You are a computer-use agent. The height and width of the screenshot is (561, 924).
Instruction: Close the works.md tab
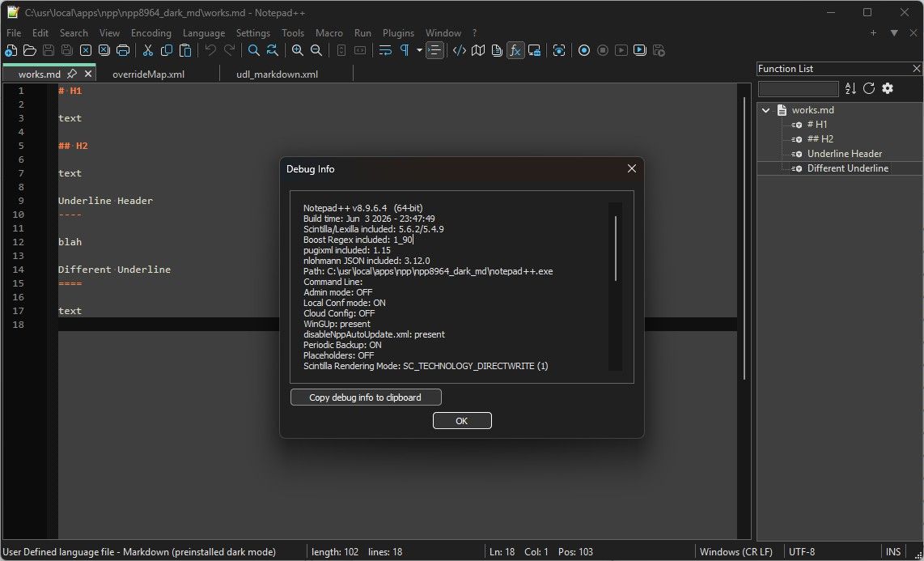click(x=88, y=74)
